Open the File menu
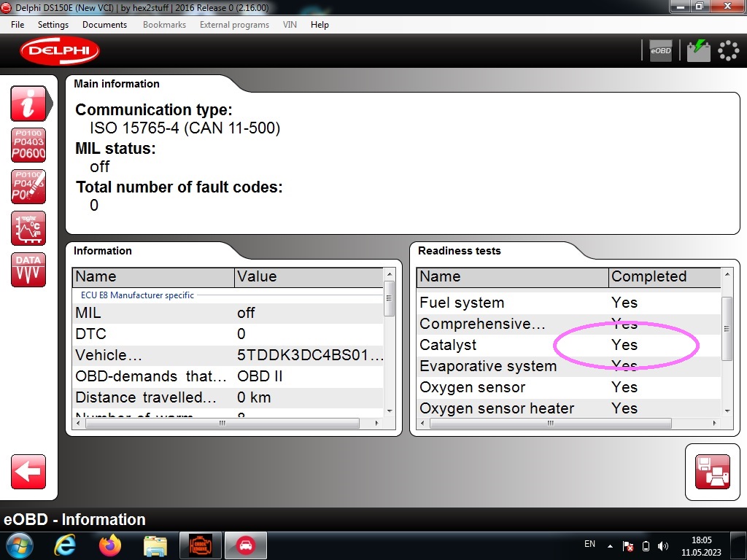747x560 pixels. point(18,25)
